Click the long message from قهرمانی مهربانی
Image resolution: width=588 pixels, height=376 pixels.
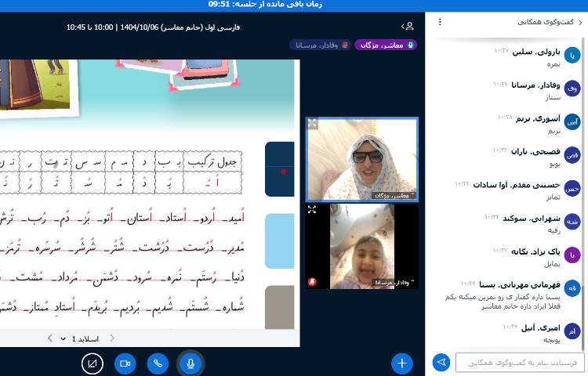point(503,302)
